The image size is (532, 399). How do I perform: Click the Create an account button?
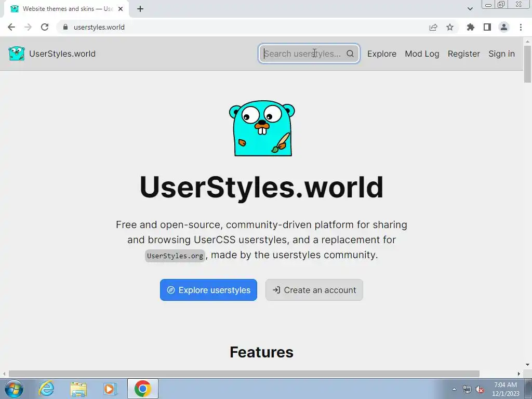click(x=314, y=290)
